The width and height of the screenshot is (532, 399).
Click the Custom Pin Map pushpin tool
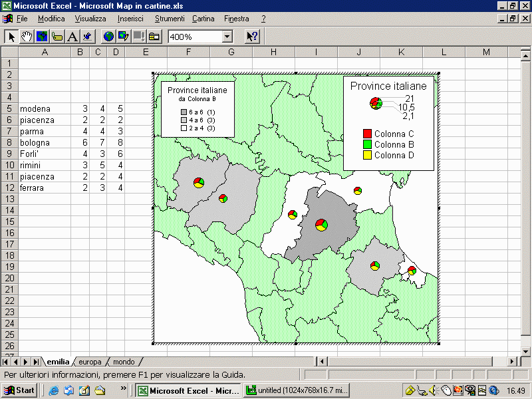[x=88, y=37]
